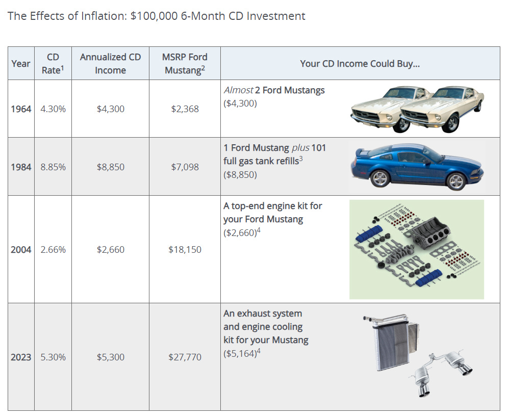The height and width of the screenshot is (420, 509).
Task: Select the $8,850 annualized income cell
Action: (110, 167)
